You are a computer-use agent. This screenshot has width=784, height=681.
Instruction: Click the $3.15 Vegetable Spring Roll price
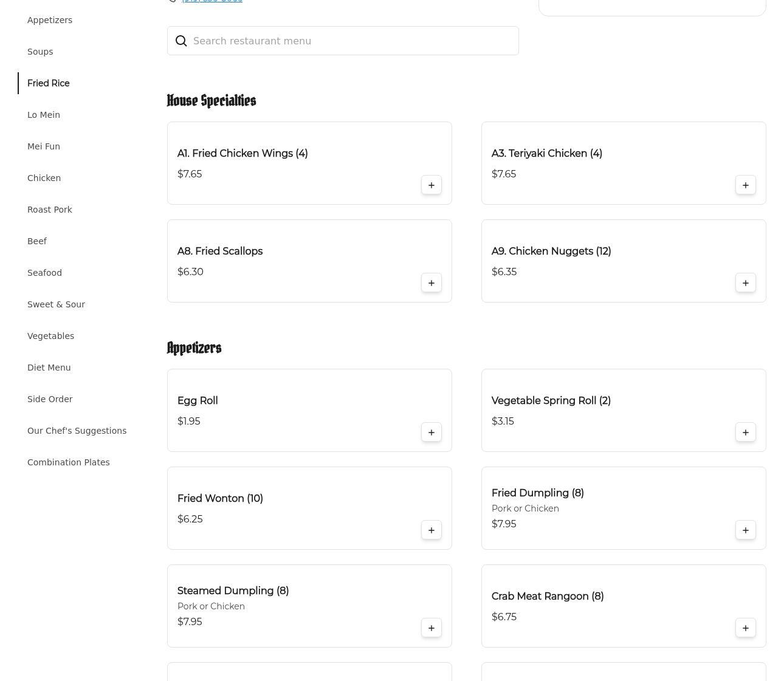(x=503, y=422)
